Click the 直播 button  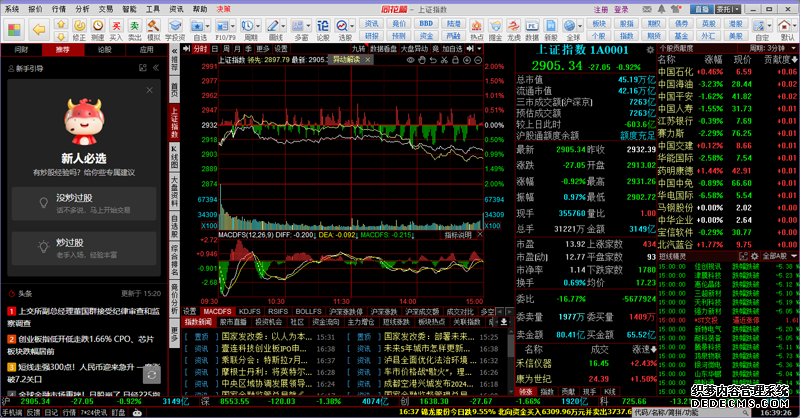pyautogui.click(x=702, y=9)
